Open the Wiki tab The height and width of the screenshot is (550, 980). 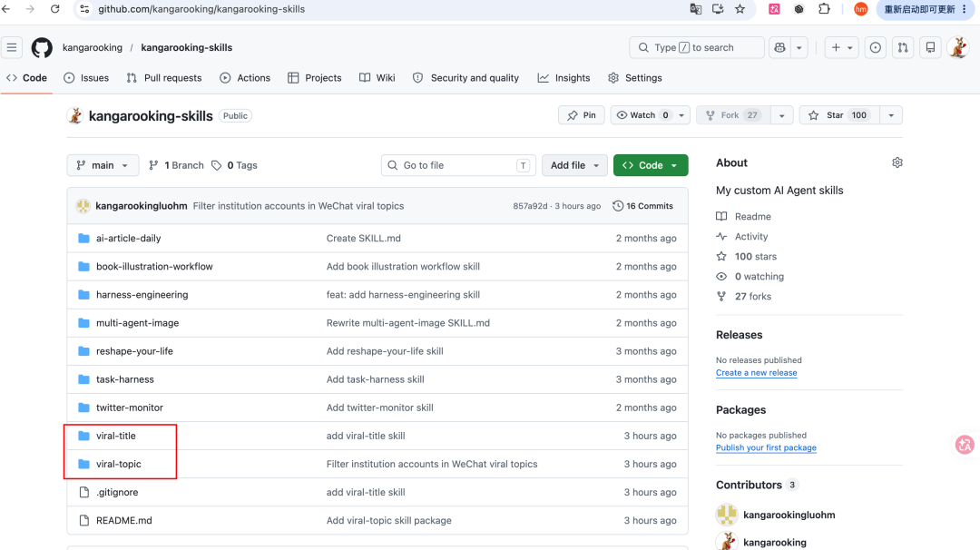pos(377,77)
